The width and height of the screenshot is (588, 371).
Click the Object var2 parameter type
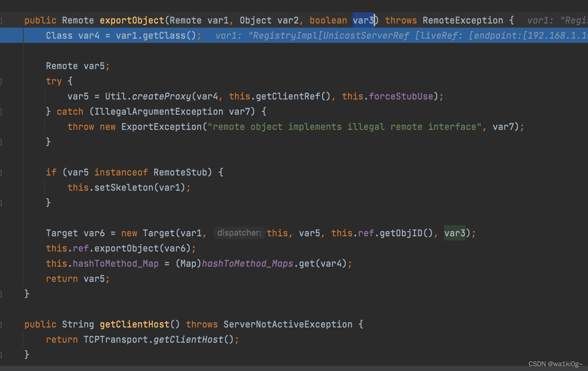coord(256,20)
